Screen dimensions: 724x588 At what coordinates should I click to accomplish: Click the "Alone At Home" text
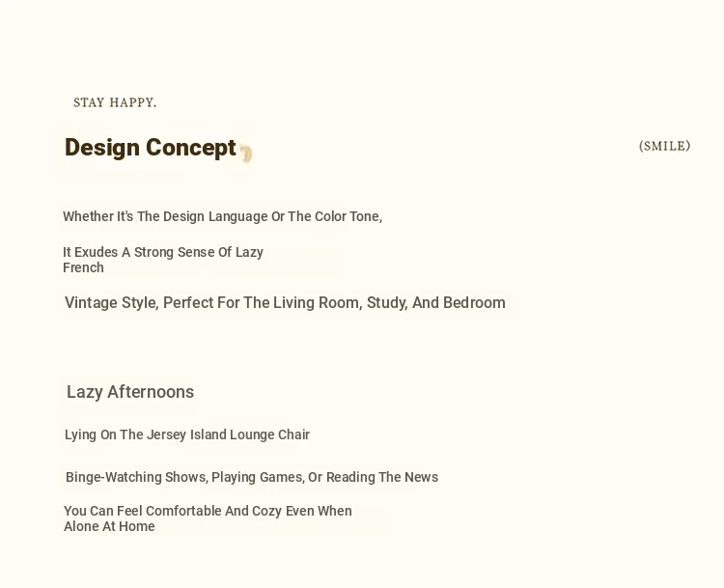pos(109,526)
